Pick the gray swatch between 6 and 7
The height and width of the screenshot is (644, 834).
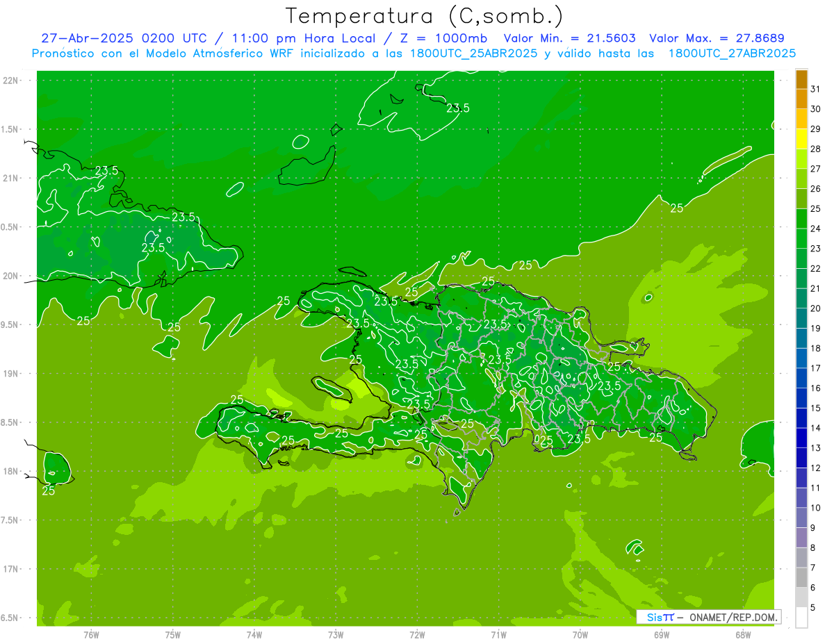801,577
